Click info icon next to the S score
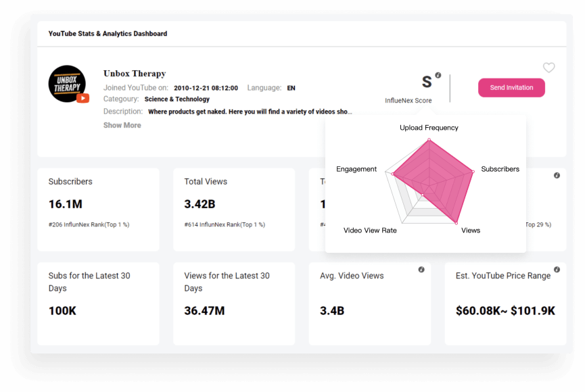The height and width of the screenshot is (392, 585). [438, 75]
